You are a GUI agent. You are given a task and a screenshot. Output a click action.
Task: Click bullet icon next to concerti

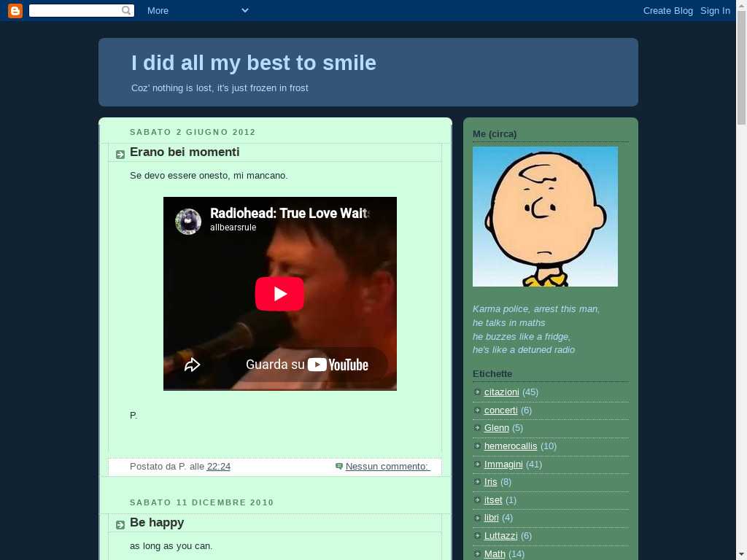(477, 410)
